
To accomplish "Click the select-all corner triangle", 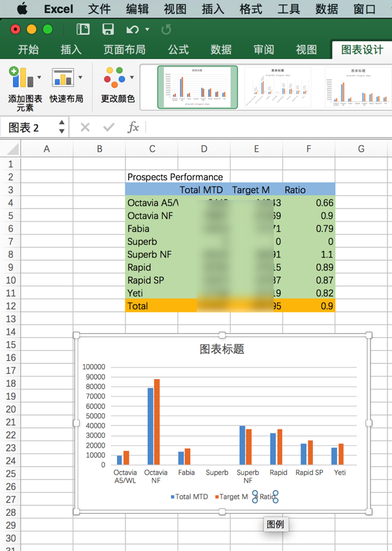I will 12,149.
